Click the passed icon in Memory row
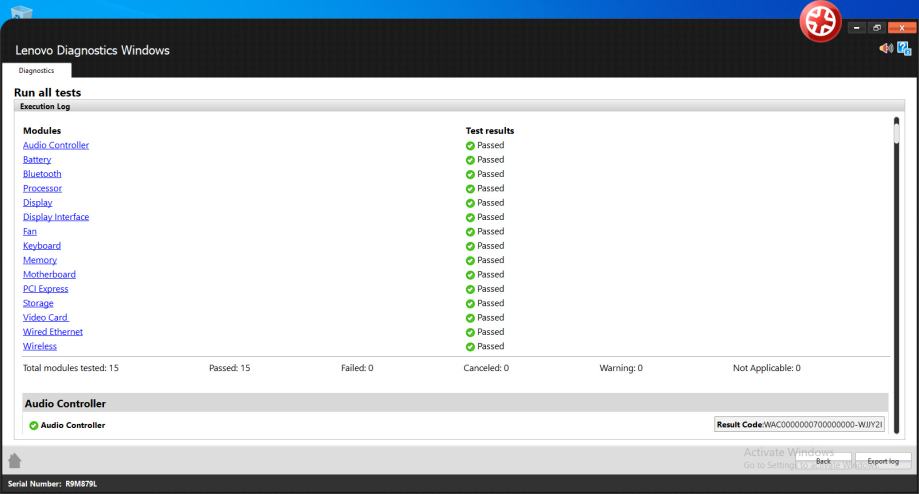 pyautogui.click(x=470, y=260)
